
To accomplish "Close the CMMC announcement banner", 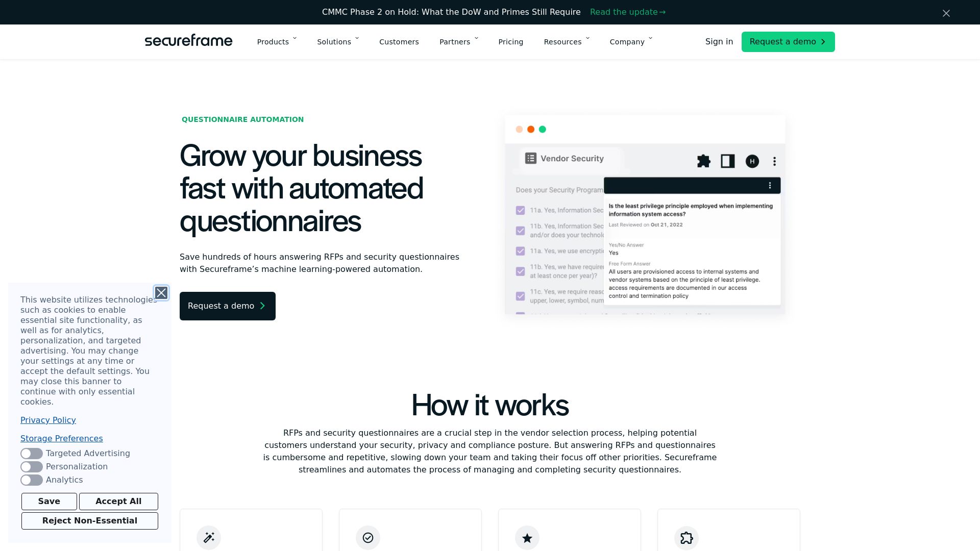I will pos(946,13).
